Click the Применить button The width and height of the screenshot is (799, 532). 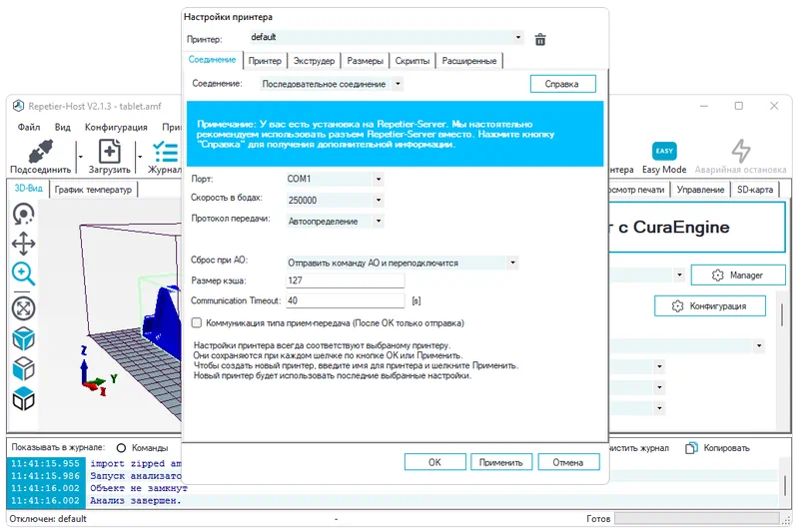coord(501,462)
